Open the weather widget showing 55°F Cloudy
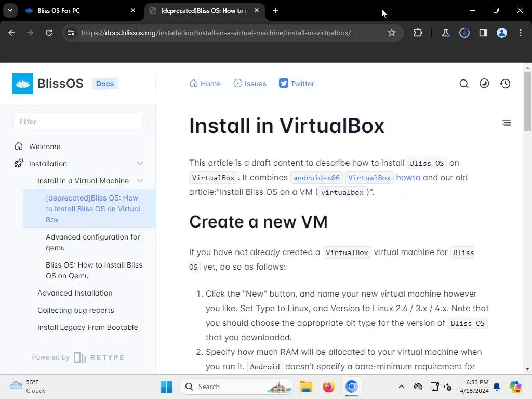The image size is (532, 399). tap(28, 387)
